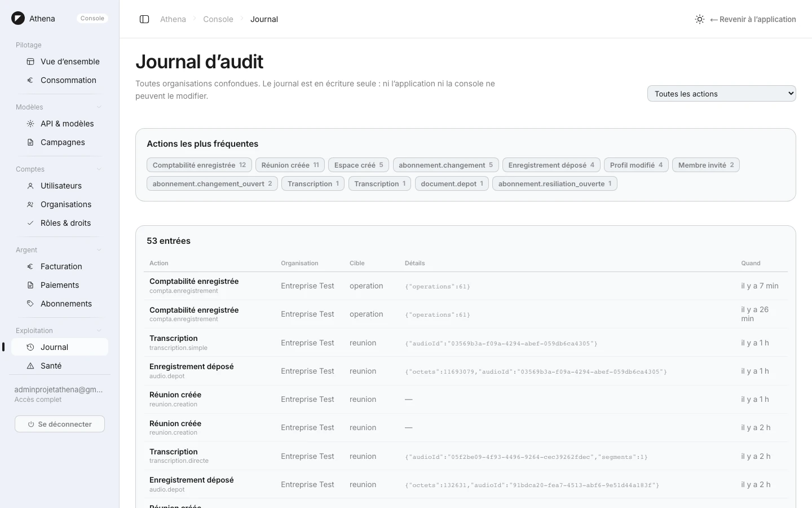Click the Profil modifié 4 chip
Screen dimensions: 812x508
(636, 165)
